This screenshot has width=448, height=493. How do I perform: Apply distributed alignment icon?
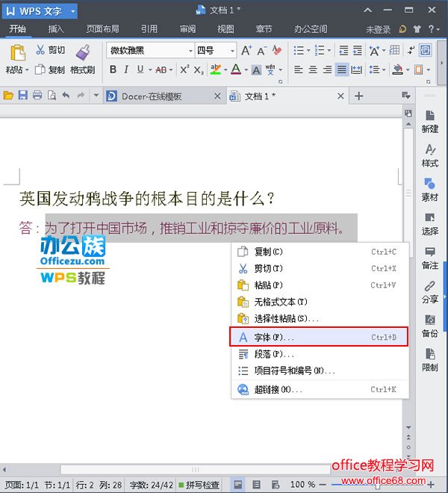[x=356, y=69]
